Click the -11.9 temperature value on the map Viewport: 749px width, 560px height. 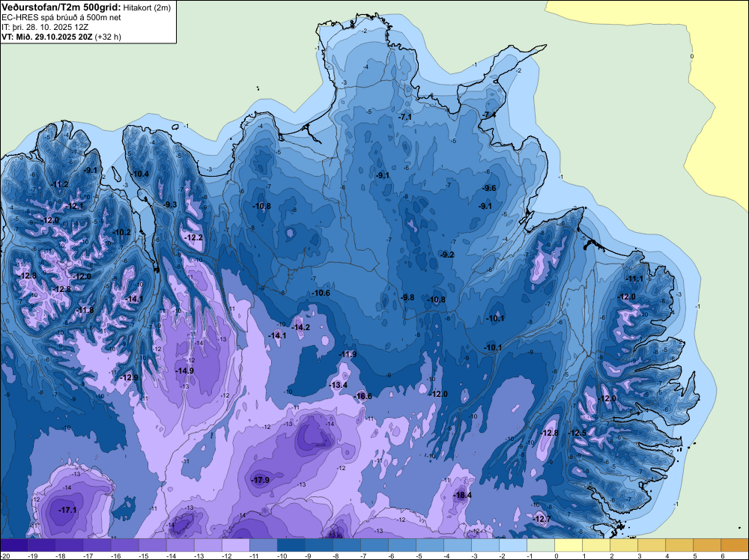point(348,354)
